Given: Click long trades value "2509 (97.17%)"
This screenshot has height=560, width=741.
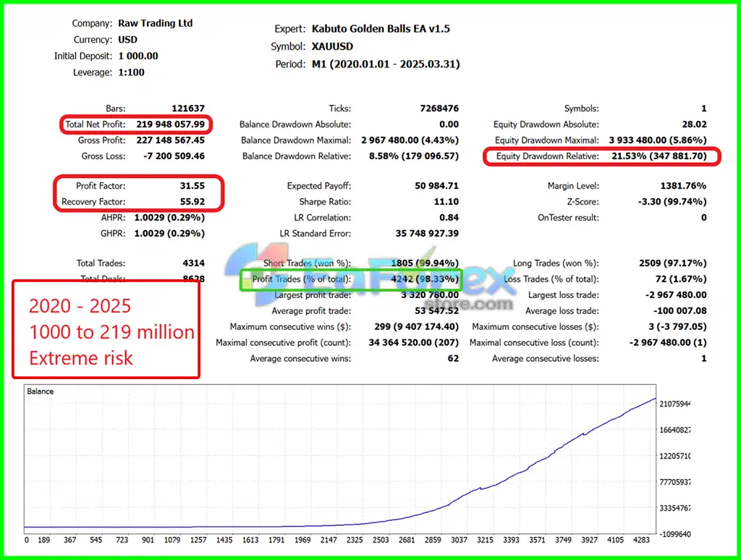Looking at the screenshot, I should pos(673,263).
